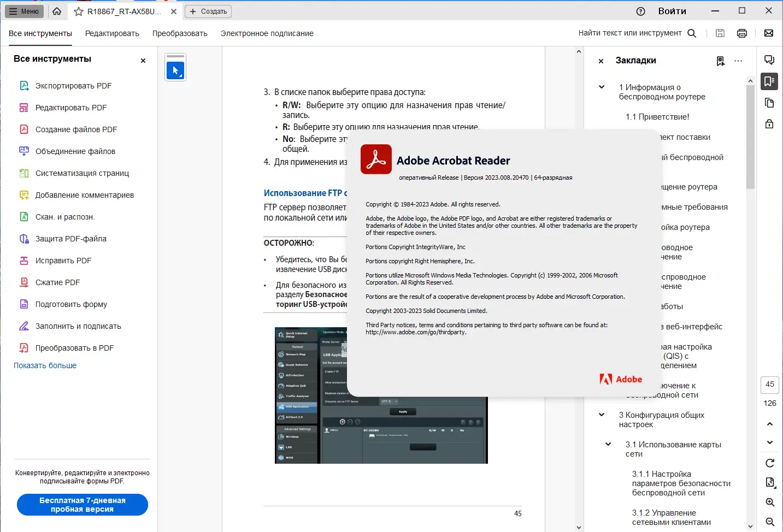Image resolution: width=783 pixels, height=532 pixels.
Task: Click the Войти sign-in button
Action: tap(672, 11)
